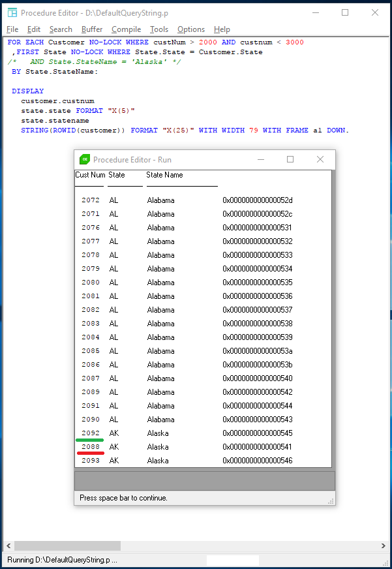Click the 'customer.custnum' code line
Screen dimensions: 392x569
(57, 101)
